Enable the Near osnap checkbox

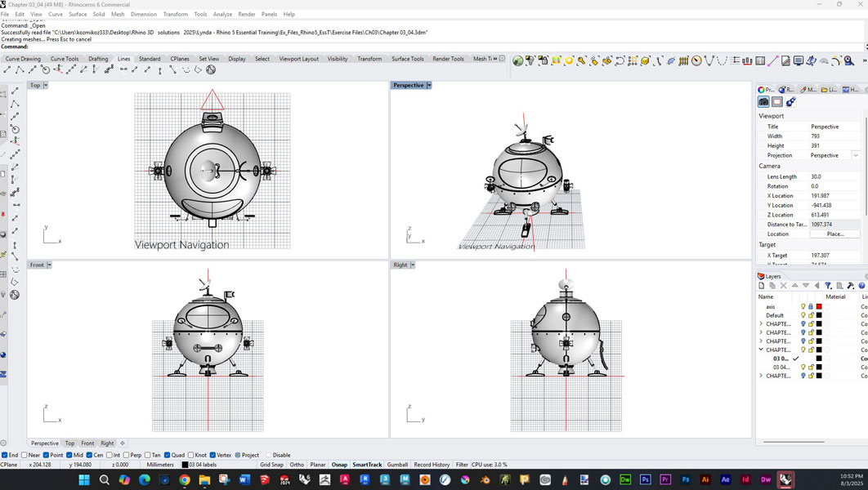point(25,455)
